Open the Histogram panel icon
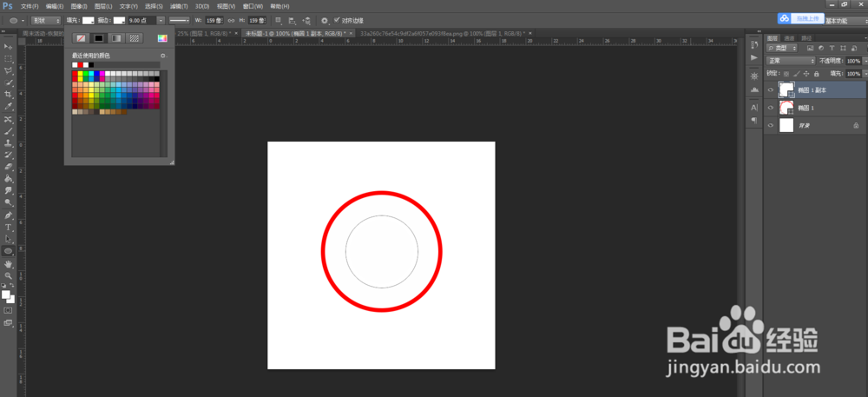The width and height of the screenshot is (868, 397). click(754, 89)
